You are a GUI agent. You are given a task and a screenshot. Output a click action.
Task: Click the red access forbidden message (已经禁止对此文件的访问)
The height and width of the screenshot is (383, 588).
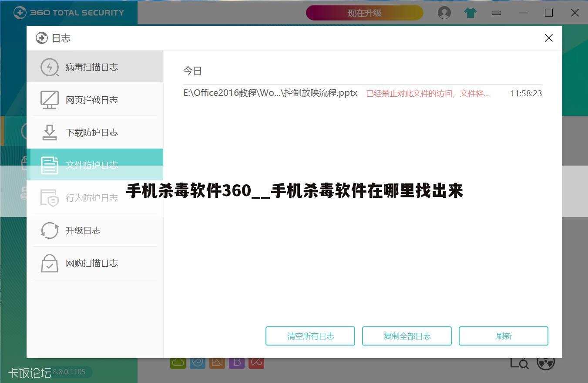(427, 93)
